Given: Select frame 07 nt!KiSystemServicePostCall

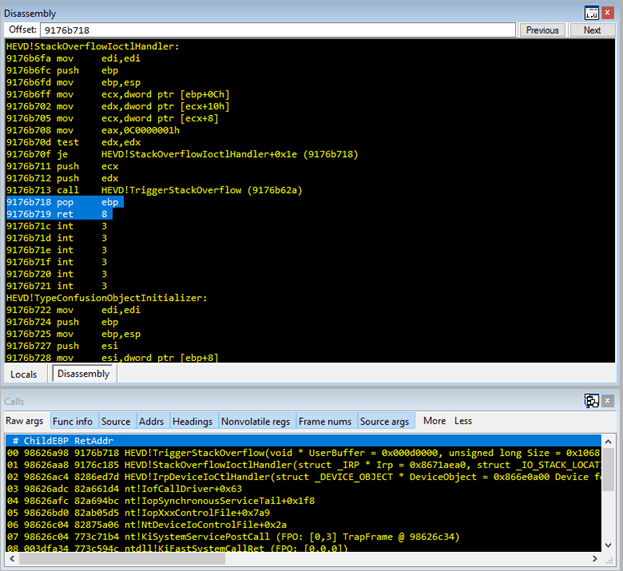Looking at the screenshot, I should [303, 537].
